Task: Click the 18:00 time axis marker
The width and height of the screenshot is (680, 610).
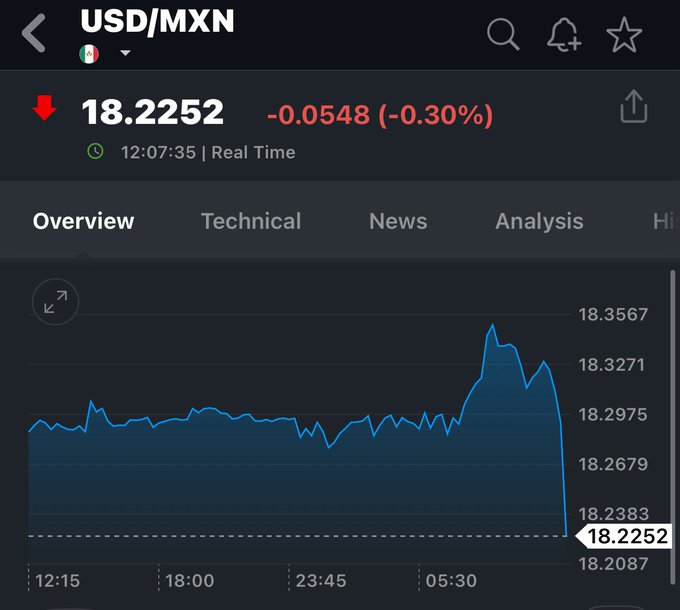Action: [189, 580]
